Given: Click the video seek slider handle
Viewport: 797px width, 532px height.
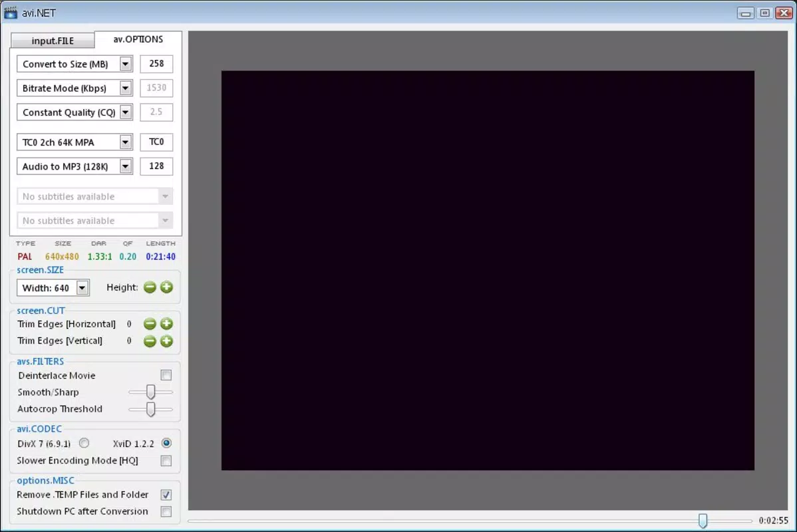Looking at the screenshot, I should (x=703, y=520).
